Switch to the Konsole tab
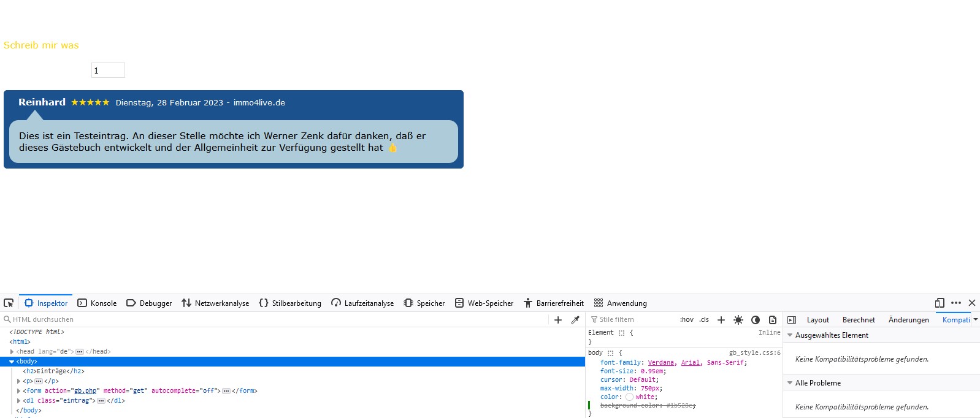This screenshot has width=980, height=418. [97, 303]
